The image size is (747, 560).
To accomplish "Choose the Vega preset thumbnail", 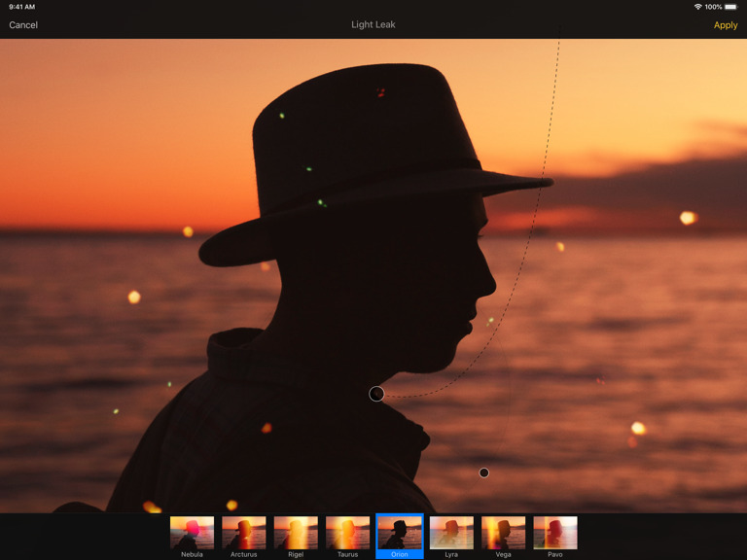I will pyautogui.click(x=503, y=533).
